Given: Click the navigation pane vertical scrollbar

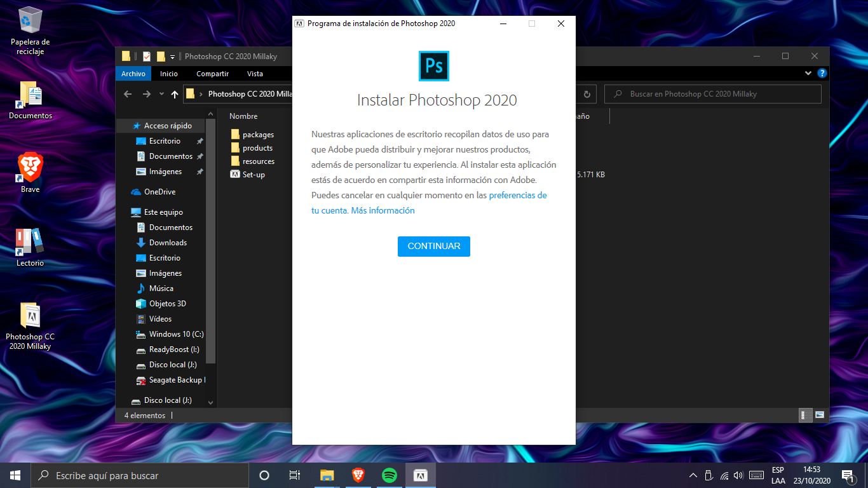Looking at the screenshot, I should (212, 241).
